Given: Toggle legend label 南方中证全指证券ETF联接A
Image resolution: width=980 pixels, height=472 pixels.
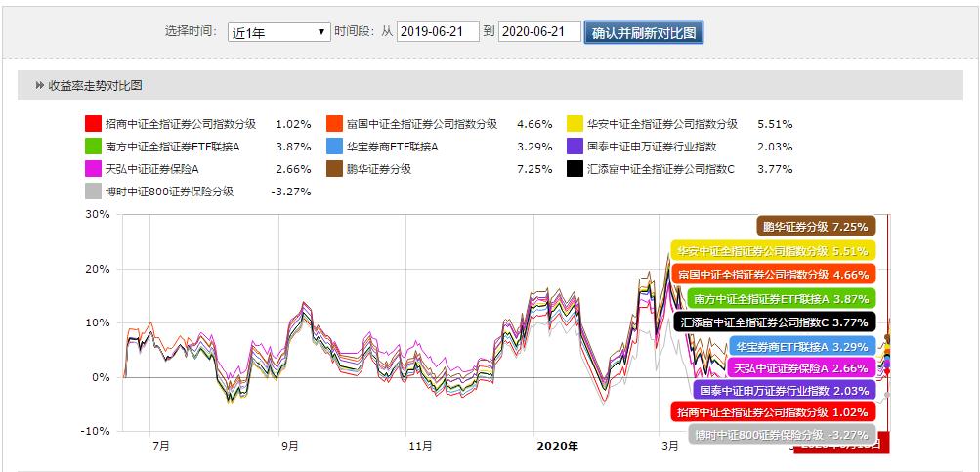Looking at the screenshot, I should (x=174, y=147).
